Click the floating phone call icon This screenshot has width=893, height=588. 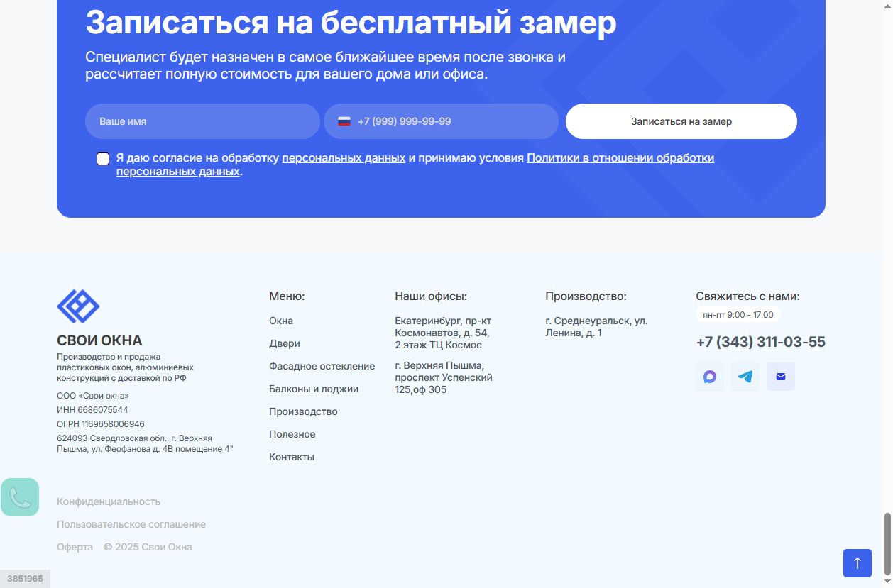point(20,497)
